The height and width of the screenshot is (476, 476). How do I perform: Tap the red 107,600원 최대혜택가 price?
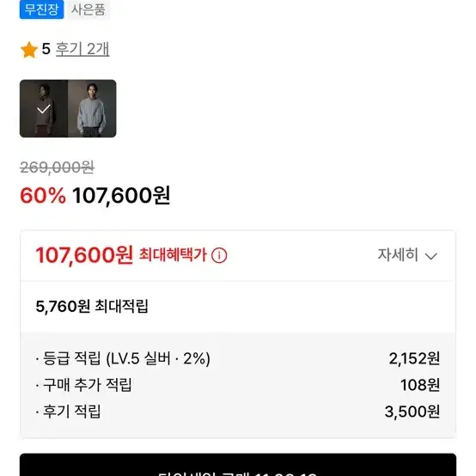[84, 255]
